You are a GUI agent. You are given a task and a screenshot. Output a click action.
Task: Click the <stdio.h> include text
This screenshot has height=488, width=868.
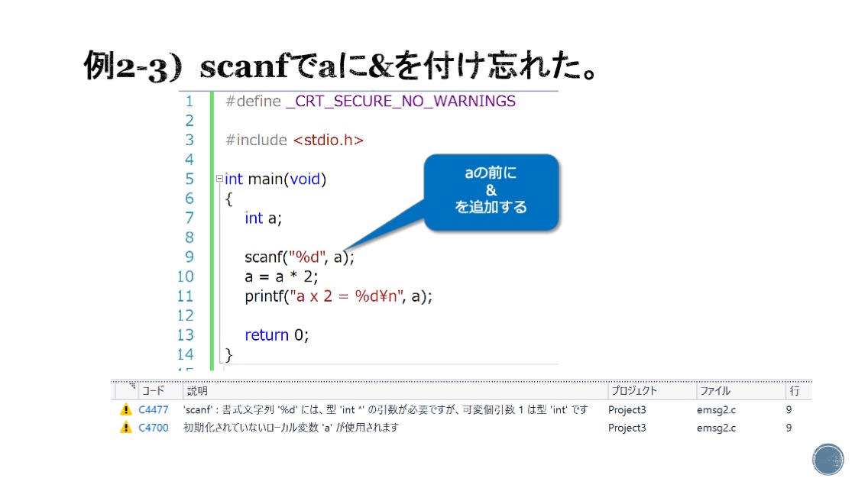[x=329, y=140]
